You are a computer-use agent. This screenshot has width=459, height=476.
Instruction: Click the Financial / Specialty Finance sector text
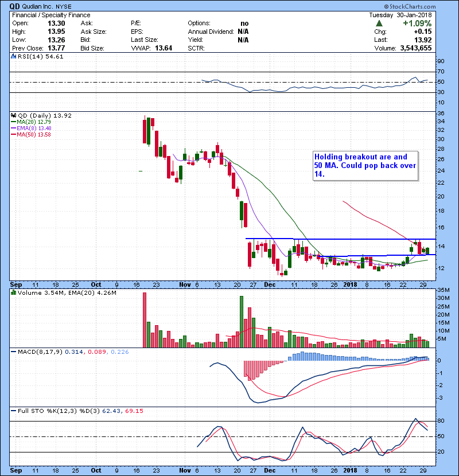(x=51, y=15)
